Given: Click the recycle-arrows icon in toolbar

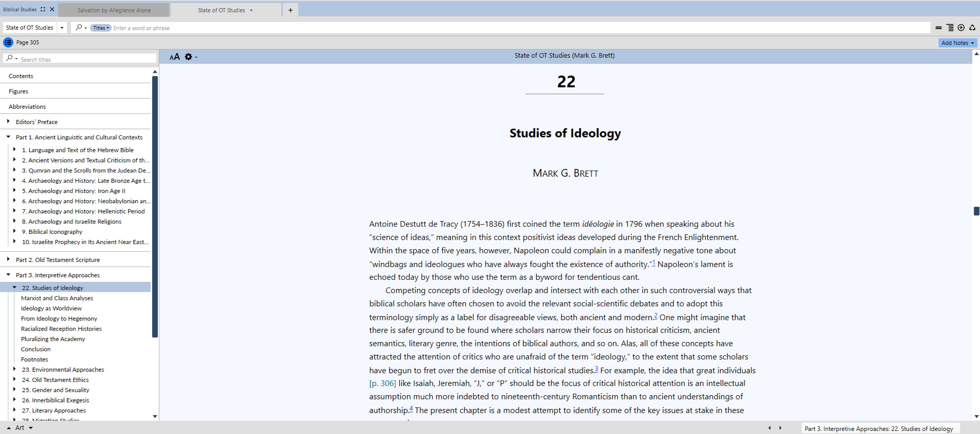Looking at the screenshot, I should [x=972, y=28].
